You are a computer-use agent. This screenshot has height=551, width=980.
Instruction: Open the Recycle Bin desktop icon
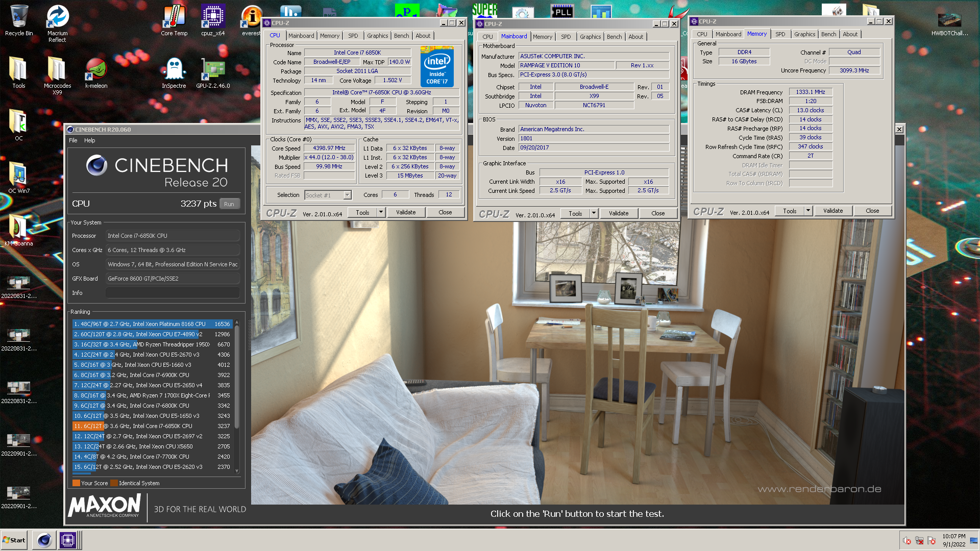coord(19,20)
